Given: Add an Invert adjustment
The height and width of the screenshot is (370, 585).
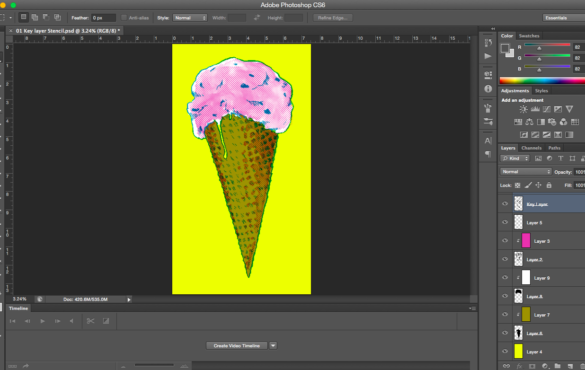Looking at the screenshot, I should click(x=524, y=135).
